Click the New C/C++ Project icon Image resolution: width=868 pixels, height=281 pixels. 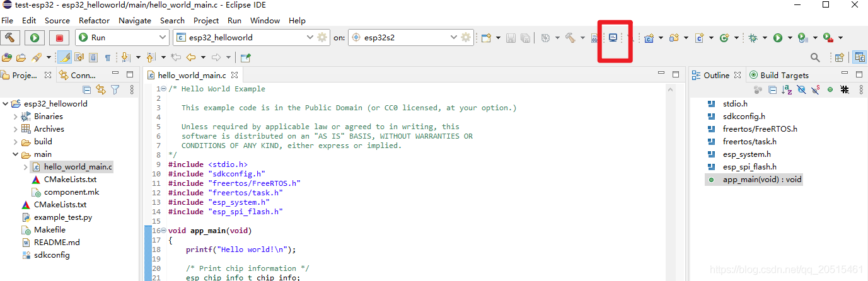[649, 38]
